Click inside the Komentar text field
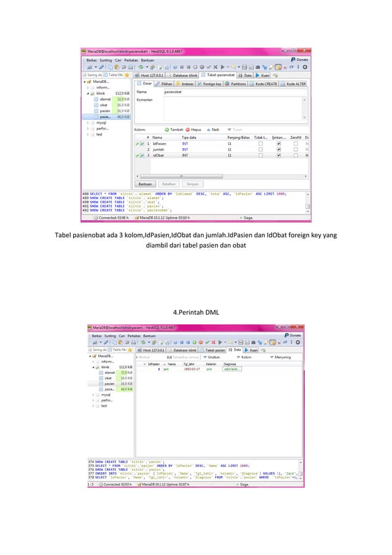This screenshot has width=392, height=555. click(x=235, y=109)
